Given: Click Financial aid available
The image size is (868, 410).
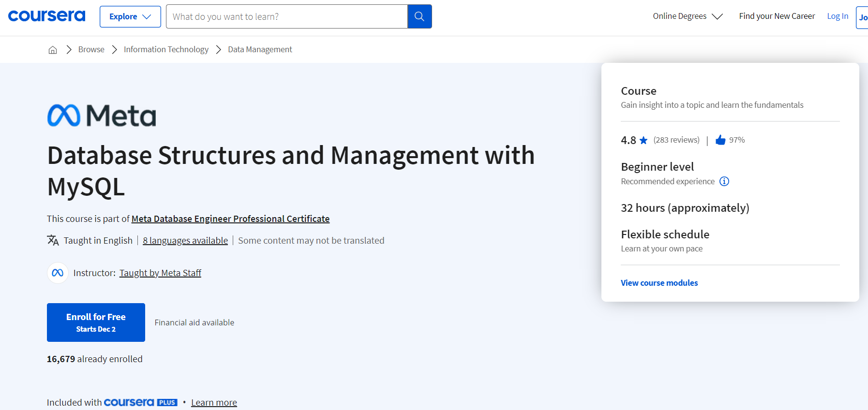Looking at the screenshot, I should pyautogui.click(x=194, y=322).
